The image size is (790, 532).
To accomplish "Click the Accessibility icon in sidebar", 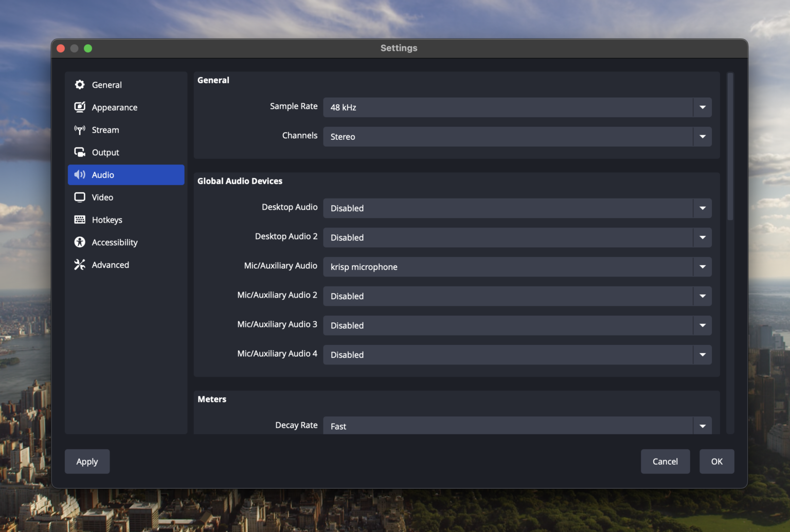I will click(x=80, y=242).
